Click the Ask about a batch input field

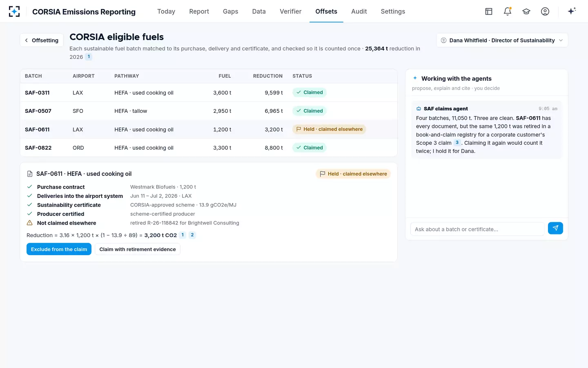point(477,229)
